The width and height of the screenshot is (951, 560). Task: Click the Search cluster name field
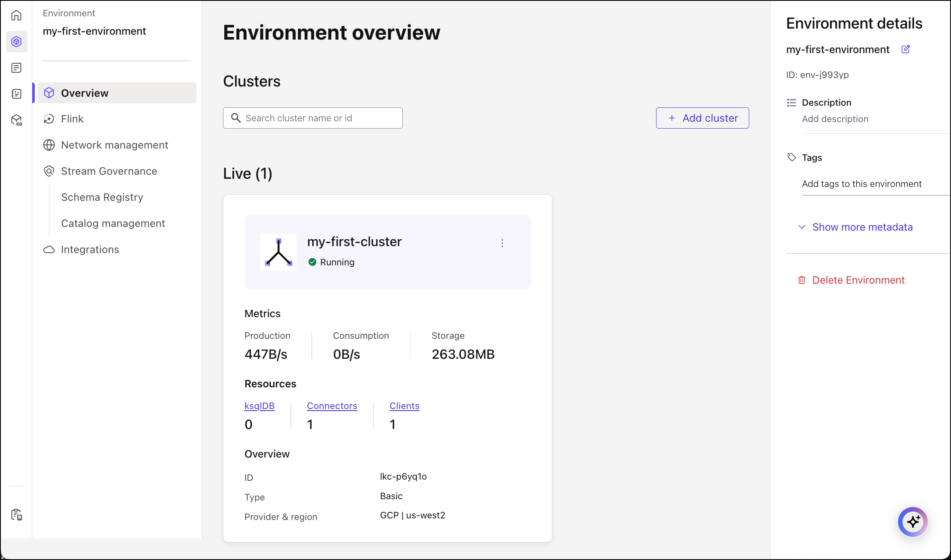[x=313, y=118]
